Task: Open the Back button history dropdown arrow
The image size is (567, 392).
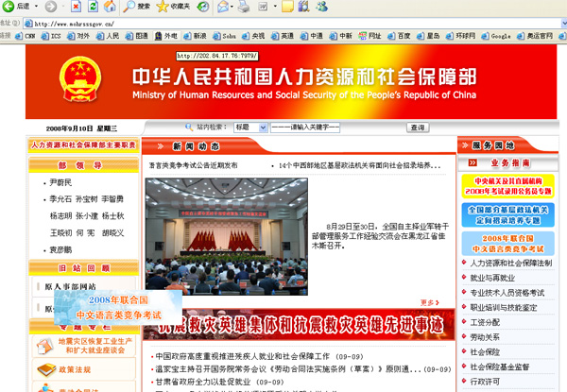Action: pos(36,7)
